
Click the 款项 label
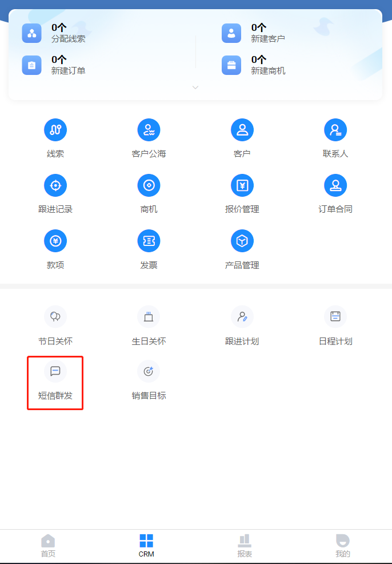point(55,265)
